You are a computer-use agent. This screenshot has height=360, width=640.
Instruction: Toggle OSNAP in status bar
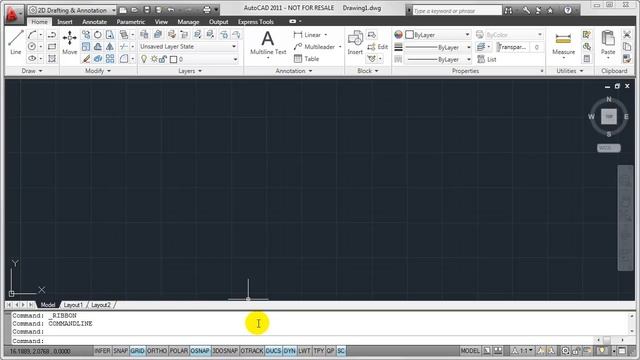(x=200, y=351)
